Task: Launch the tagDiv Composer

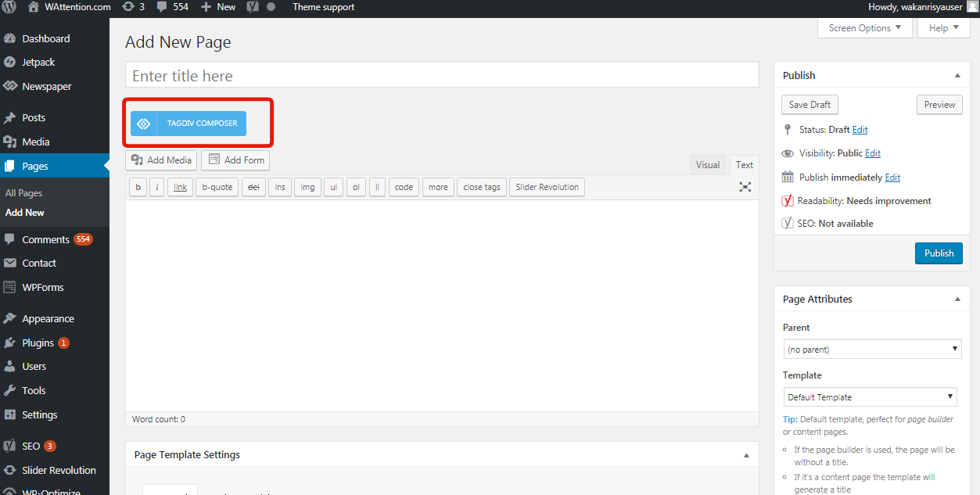Action: tap(188, 124)
